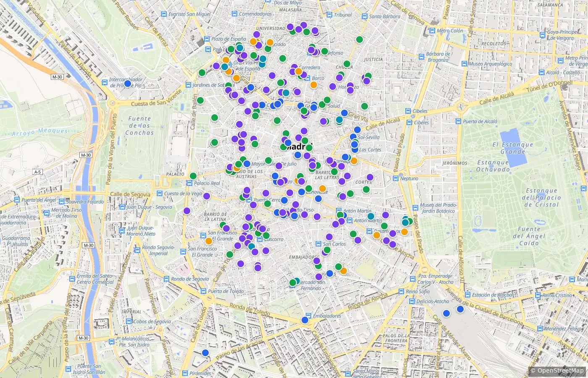588x378 pixels.
Task: Select the Estación de Atocha station icon
Action: 467,295
